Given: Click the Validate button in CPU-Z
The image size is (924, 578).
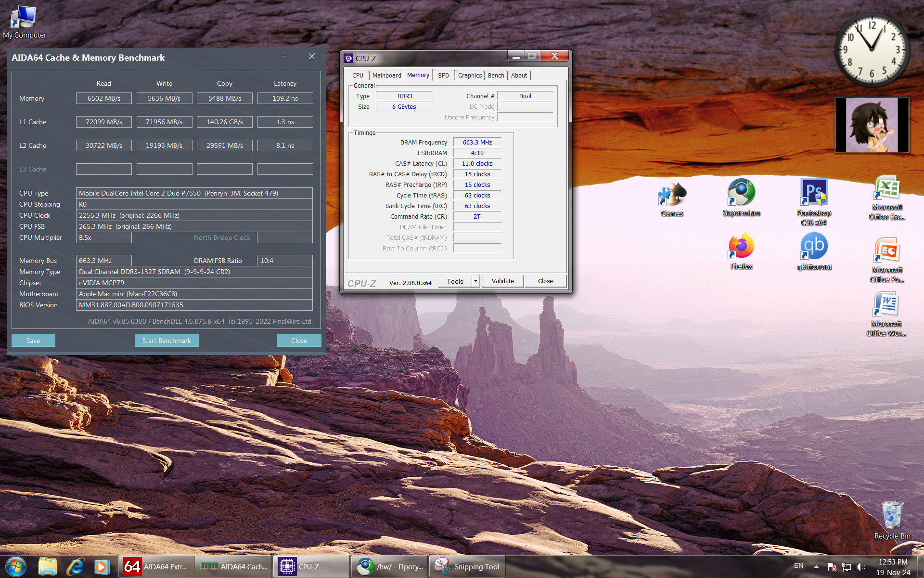Looking at the screenshot, I should coord(502,281).
